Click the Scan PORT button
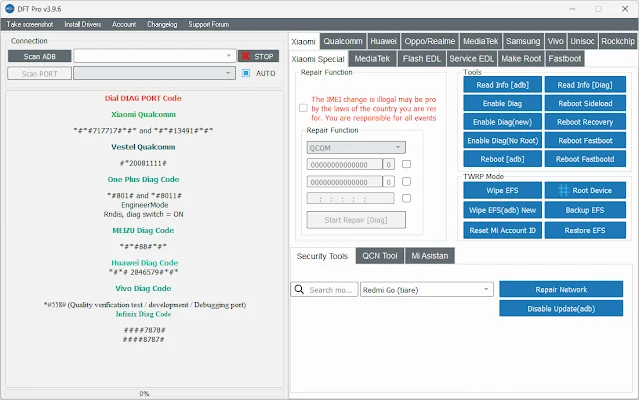Image resolution: width=639 pixels, height=400 pixels. tap(40, 74)
